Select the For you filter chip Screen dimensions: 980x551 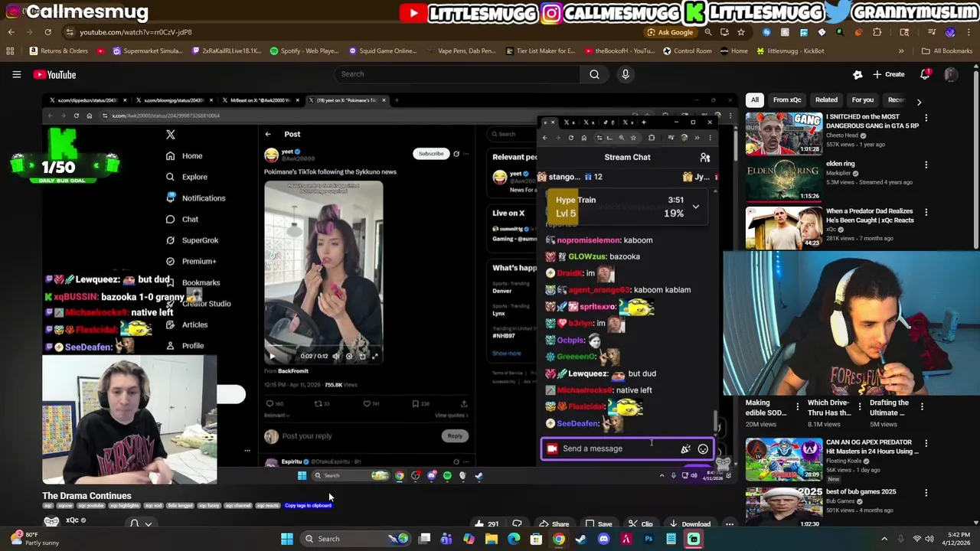click(x=862, y=99)
